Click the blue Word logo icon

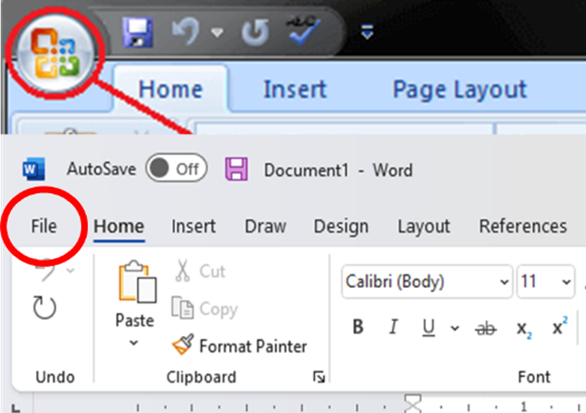[34, 169]
